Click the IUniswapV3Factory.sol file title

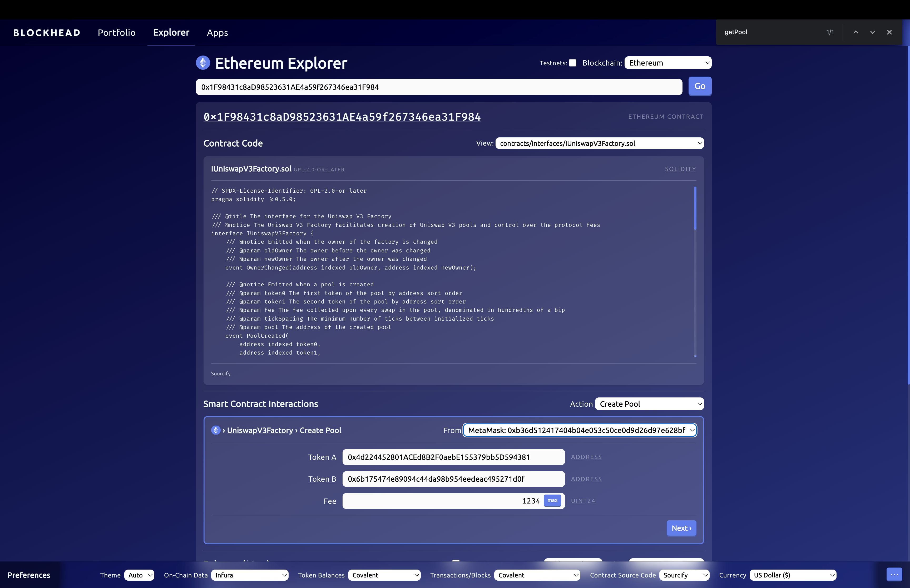coord(251,169)
